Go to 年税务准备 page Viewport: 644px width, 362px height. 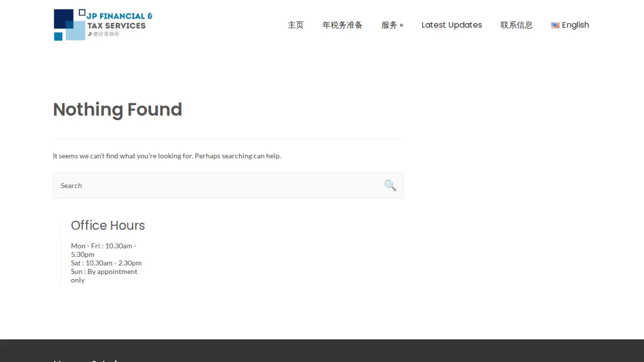343,25
